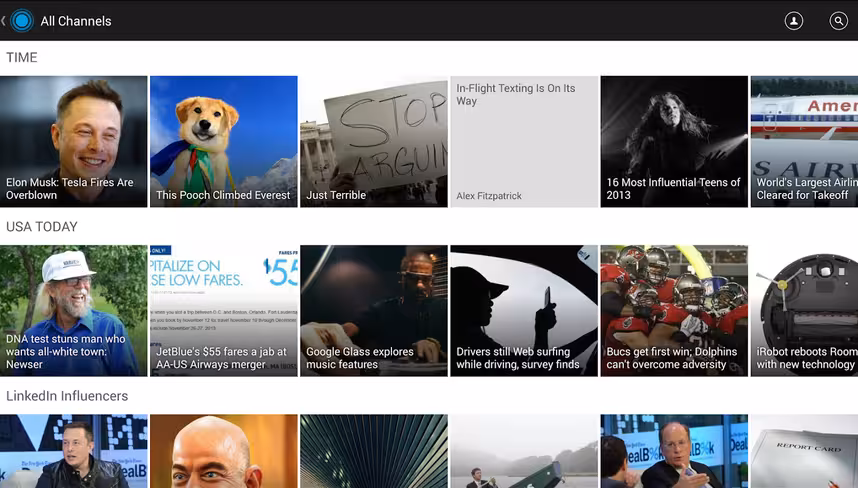Image resolution: width=858 pixels, height=488 pixels.
Task: Open LinkedIn tile with striped architecture photo
Action: coord(374,451)
